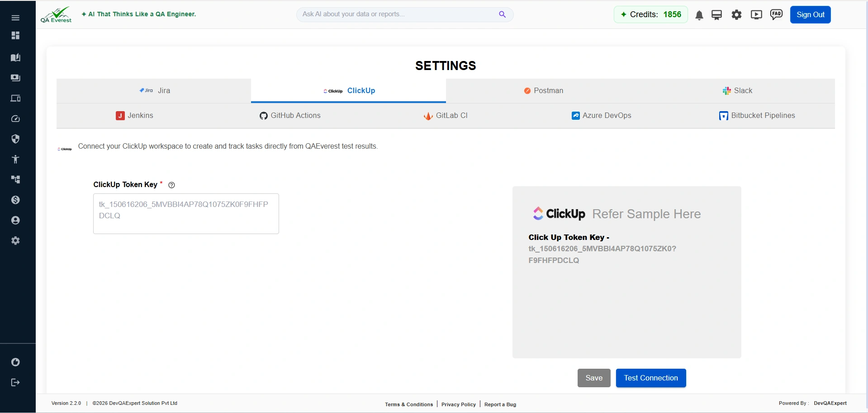Select the Bitbucket Pipelines tab
Image resolution: width=868 pixels, height=413 pixels.
[x=757, y=116]
